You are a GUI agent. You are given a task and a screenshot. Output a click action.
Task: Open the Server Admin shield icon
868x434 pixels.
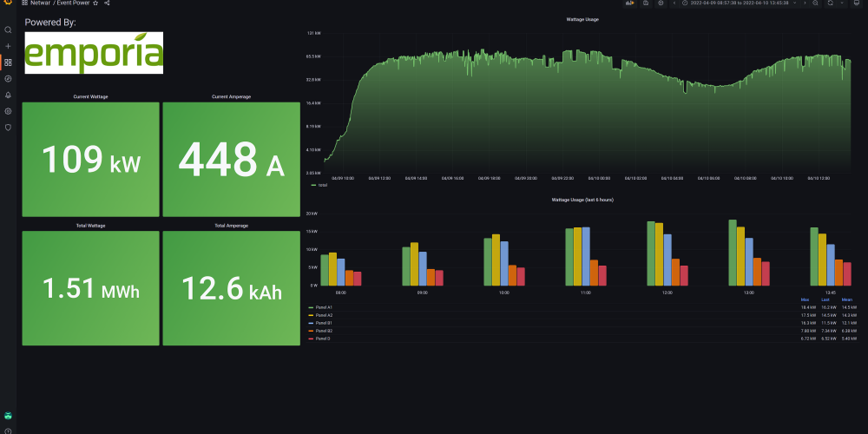[8, 128]
